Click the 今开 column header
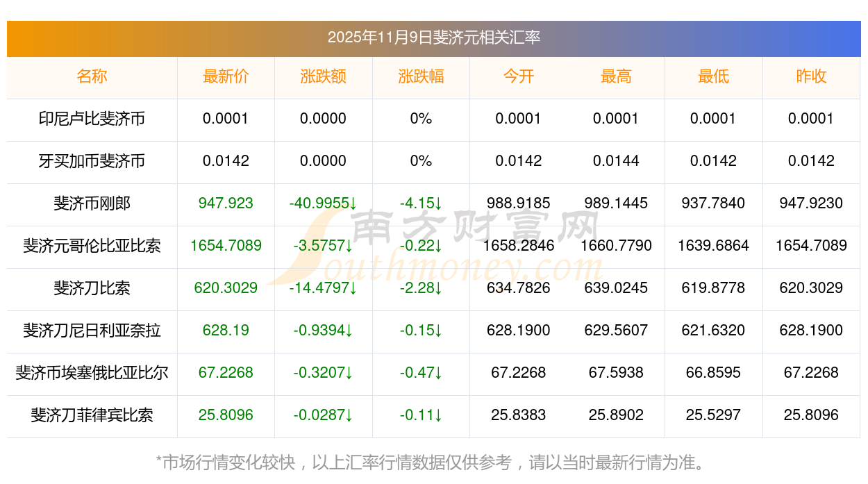This screenshot has height=484, width=868. point(519,76)
